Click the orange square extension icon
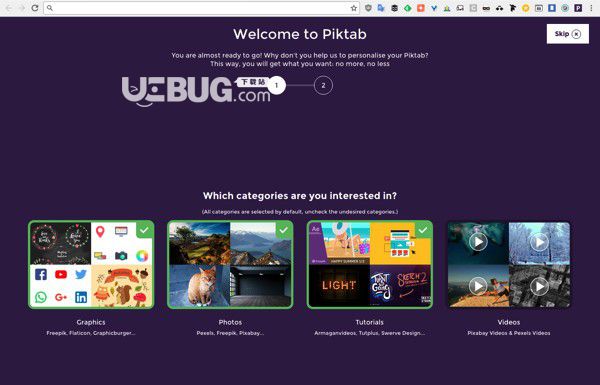This screenshot has height=385, width=600. 421,8
